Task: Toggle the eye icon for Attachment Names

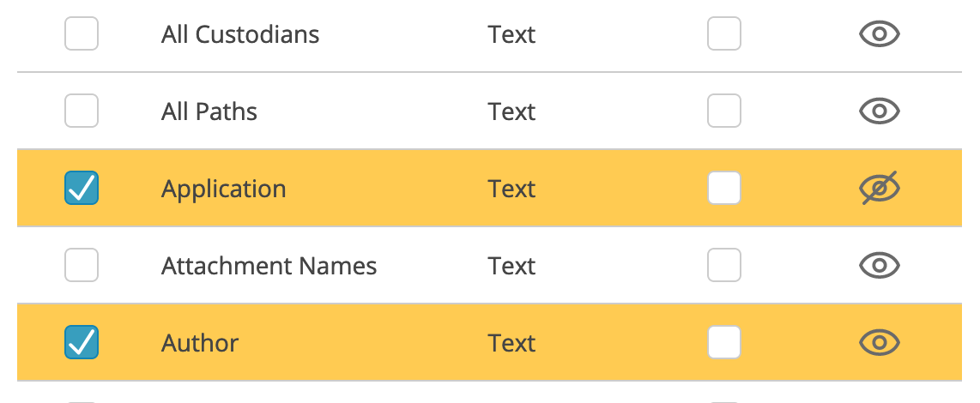Action: click(x=879, y=266)
